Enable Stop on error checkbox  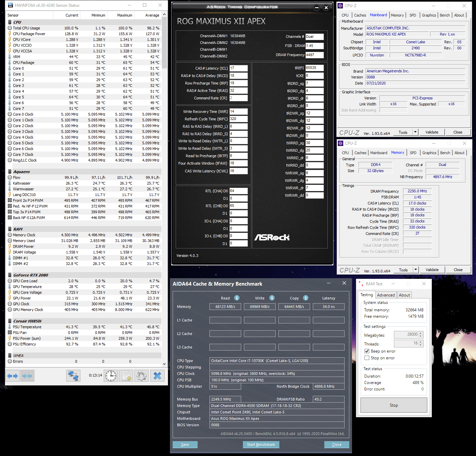(367, 358)
